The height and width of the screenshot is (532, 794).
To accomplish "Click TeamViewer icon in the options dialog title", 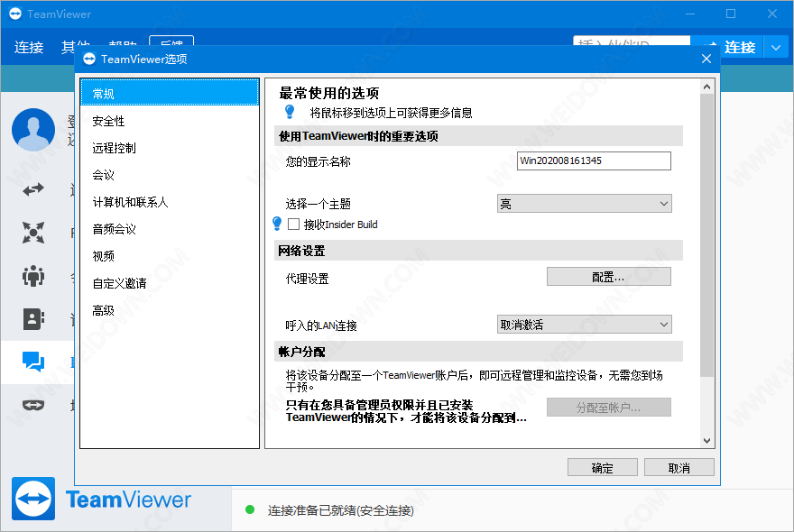I will coord(89,59).
